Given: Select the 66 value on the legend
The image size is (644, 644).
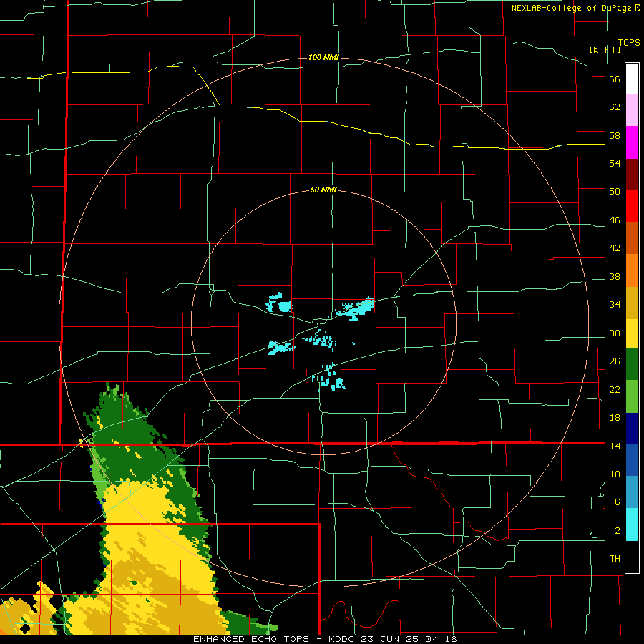Looking at the screenshot, I should click(x=615, y=79).
